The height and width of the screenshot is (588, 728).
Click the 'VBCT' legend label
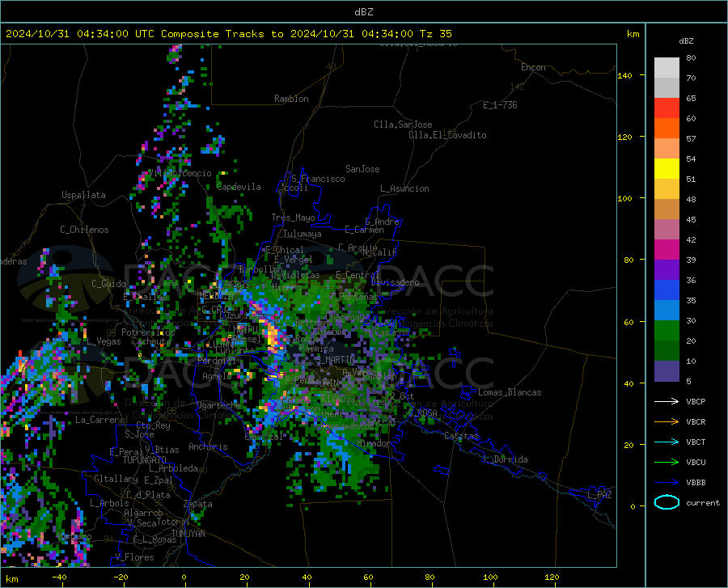696,442
